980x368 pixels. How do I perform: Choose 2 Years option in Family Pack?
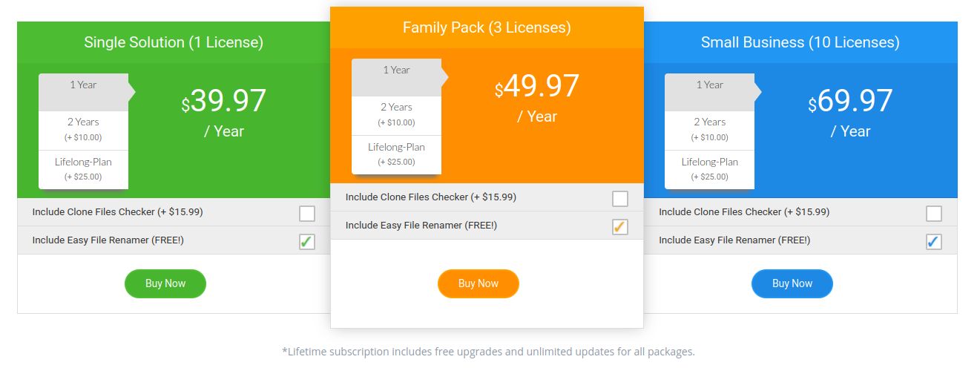coord(397,116)
